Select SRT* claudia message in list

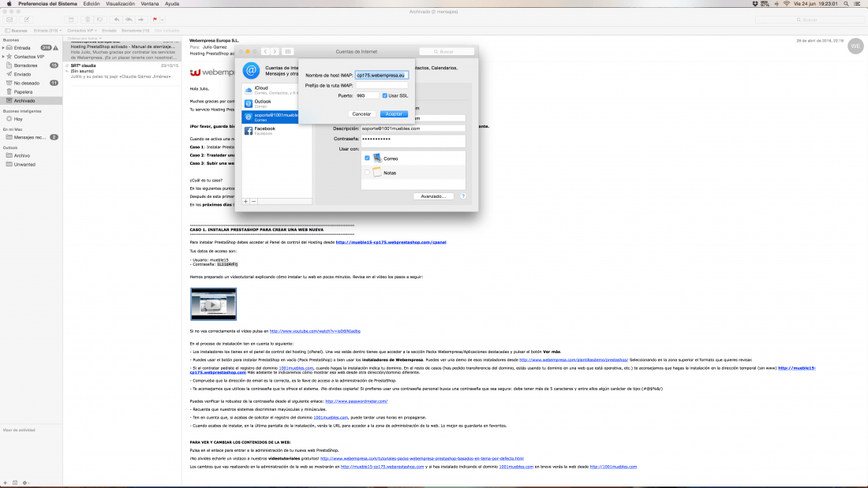click(122, 72)
